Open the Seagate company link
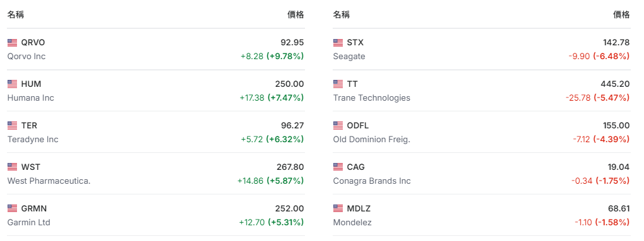644x241 pixels. click(349, 57)
